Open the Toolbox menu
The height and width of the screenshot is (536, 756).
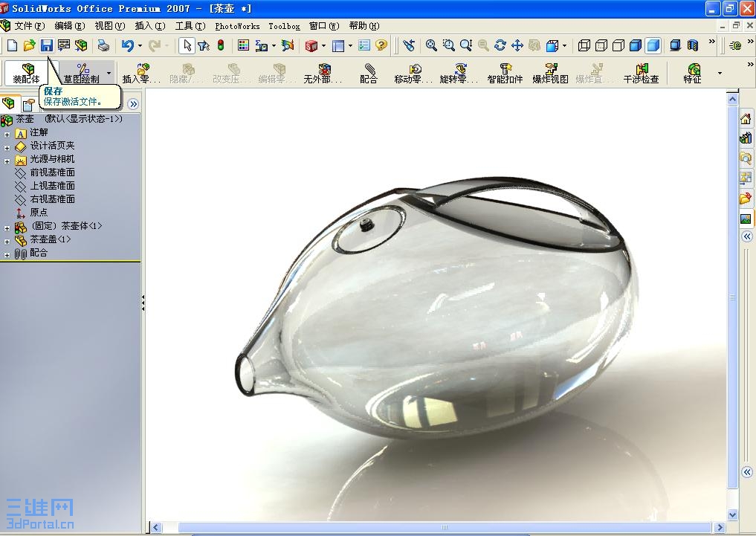[x=284, y=26]
